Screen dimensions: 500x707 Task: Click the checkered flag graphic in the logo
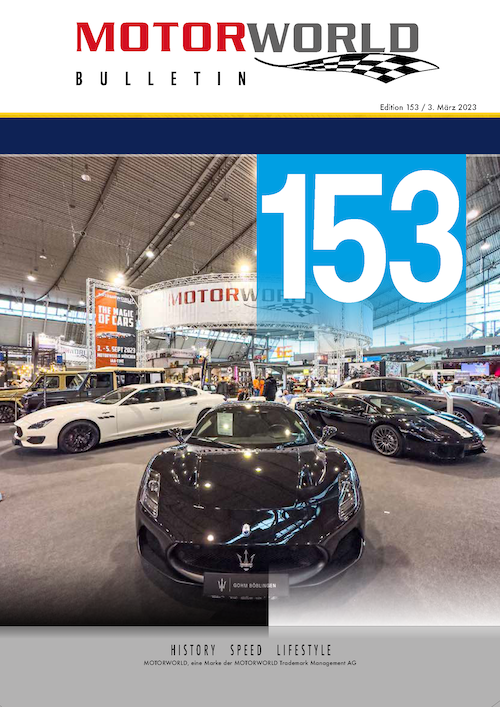tap(347, 68)
